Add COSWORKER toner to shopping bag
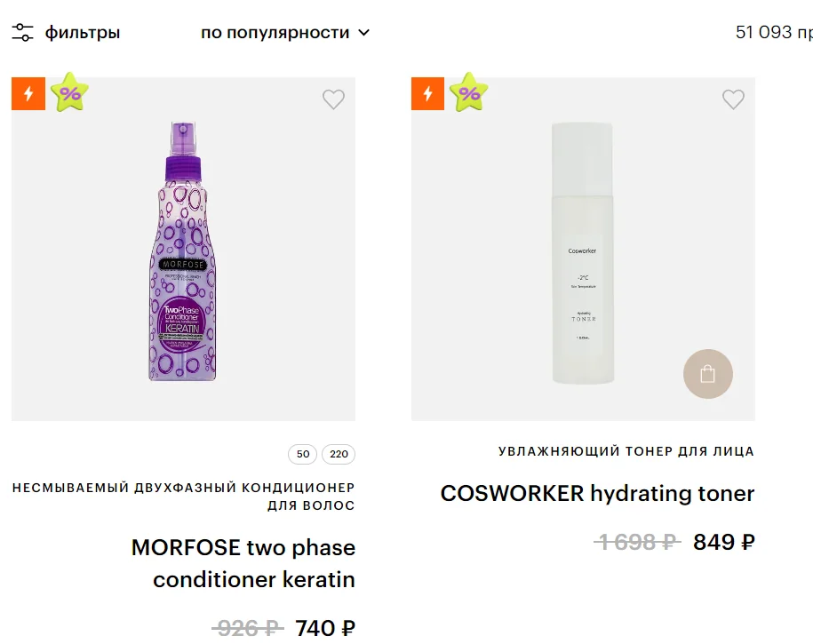Screen dimensions: 813x644 click(x=708, y=374)
